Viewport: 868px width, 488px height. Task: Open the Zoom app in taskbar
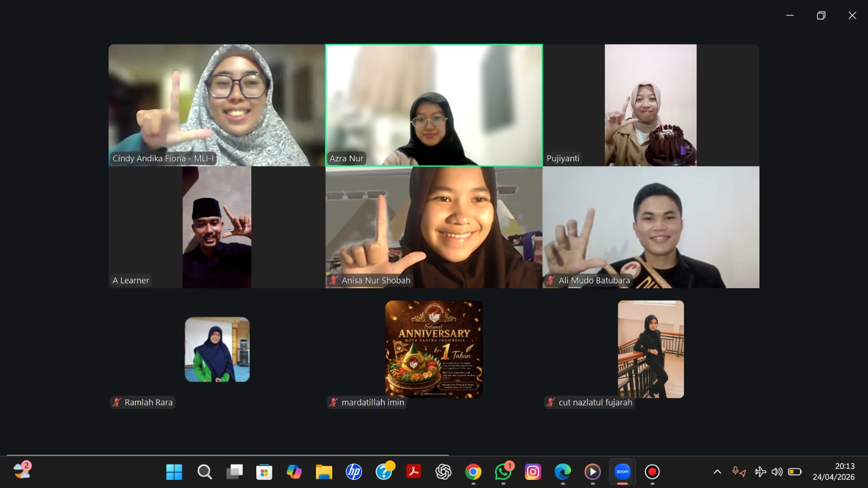click(x=622, y=472)
